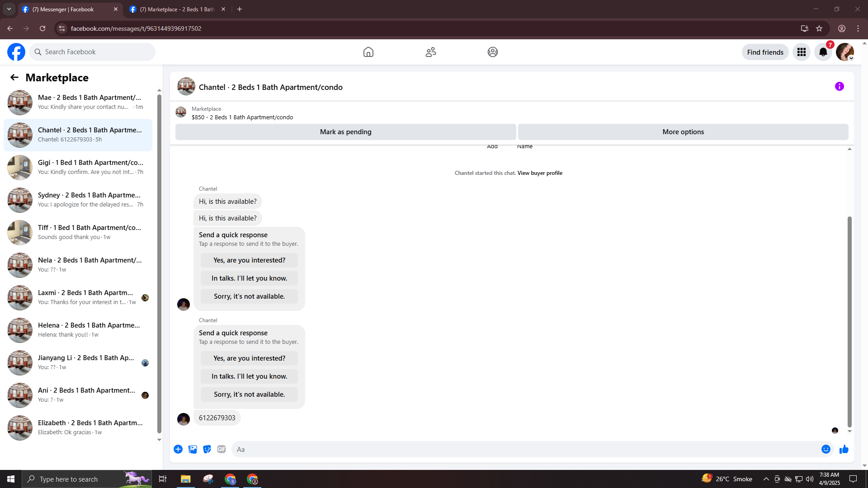
Task: Open View buyer profile link
Action: pos(540,173)
